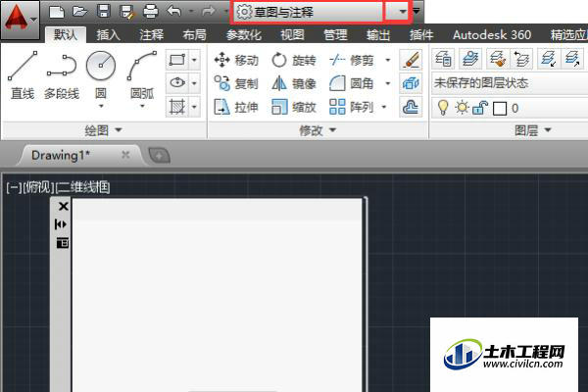Expand the 图层 panel
This screenshot has width=588, height=392.
[532, 130]
